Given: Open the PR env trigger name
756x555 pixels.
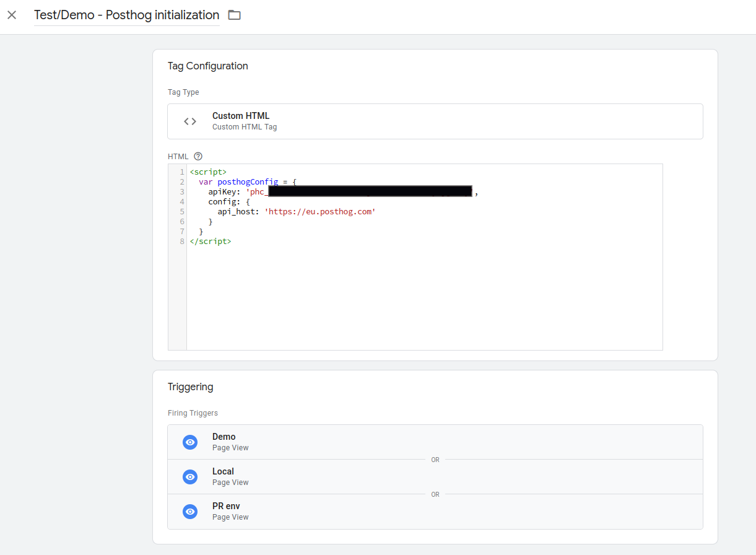Looking at the screenshot, I should 226,506.
